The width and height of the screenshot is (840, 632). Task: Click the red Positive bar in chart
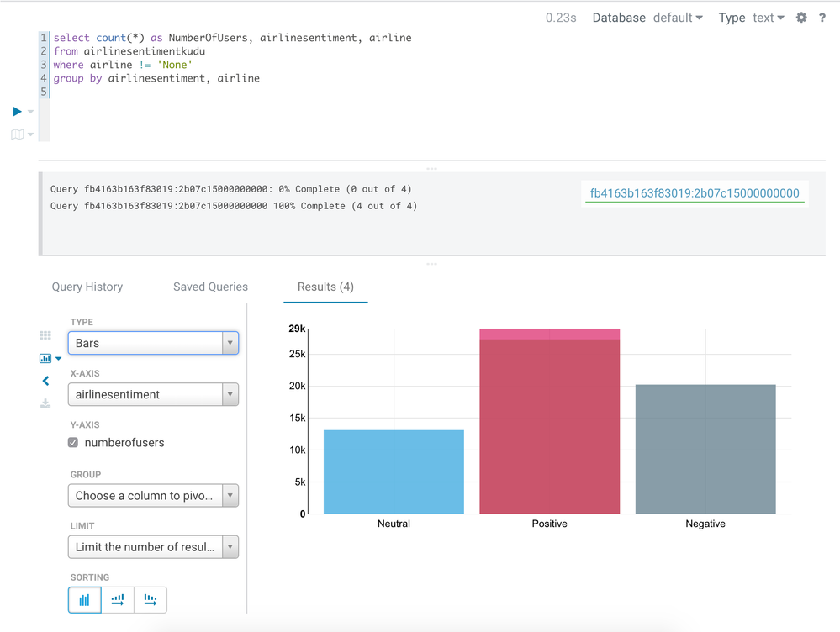(549, 424)
